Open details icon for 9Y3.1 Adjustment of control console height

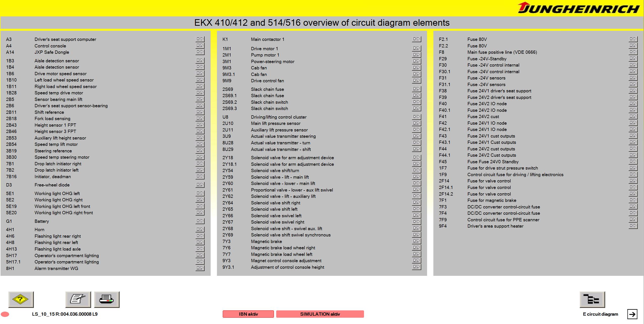pyautogui.click(x=416, y=267)
